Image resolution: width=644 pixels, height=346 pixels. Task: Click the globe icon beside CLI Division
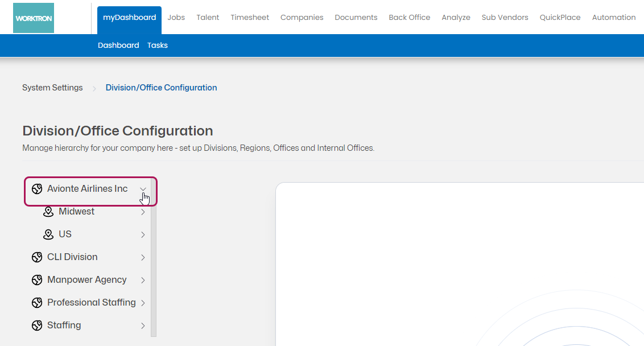[37, 257]
